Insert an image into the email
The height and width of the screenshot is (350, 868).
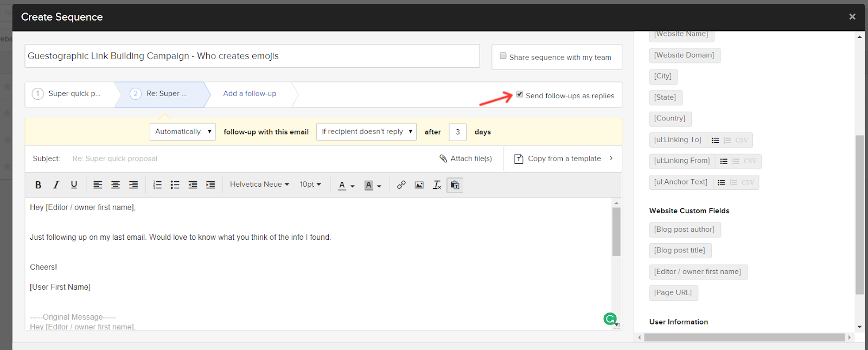(x=419, y=185)
